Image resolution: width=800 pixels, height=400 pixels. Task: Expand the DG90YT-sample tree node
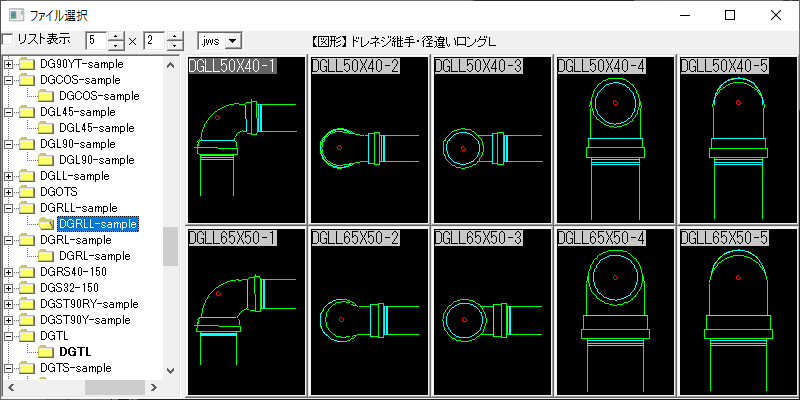pyautogui.click(x=9, y=64)
